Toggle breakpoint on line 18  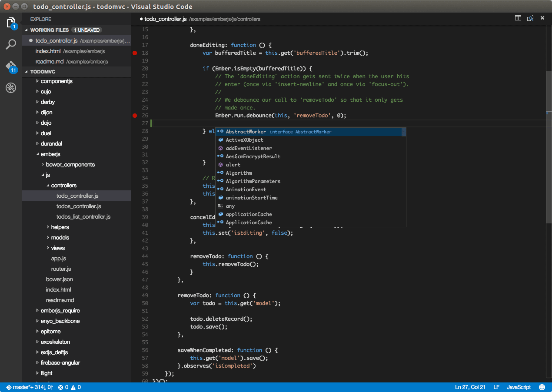pyautogui.click(x=135, y=53)
